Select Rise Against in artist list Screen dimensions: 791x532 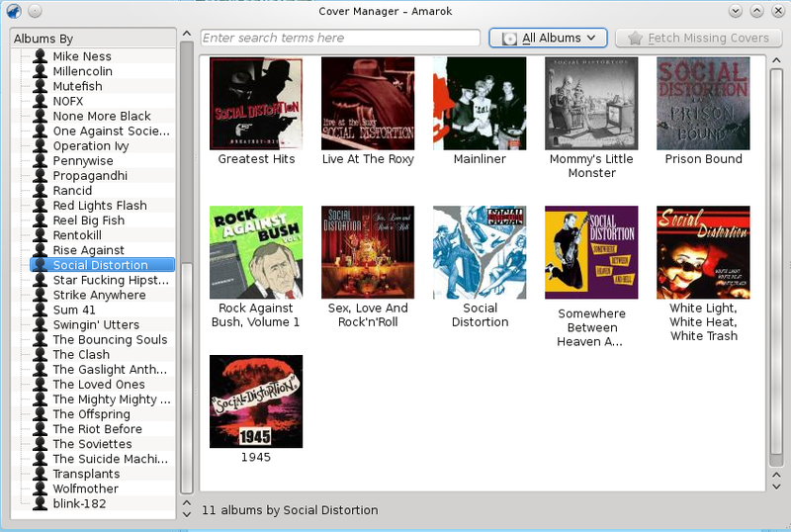coord(103,250)
